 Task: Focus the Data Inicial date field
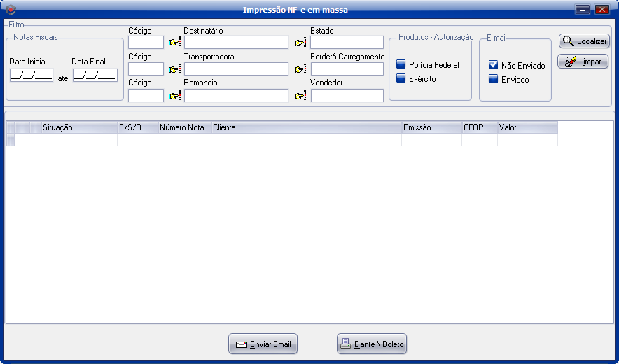(x=32, y=75)
